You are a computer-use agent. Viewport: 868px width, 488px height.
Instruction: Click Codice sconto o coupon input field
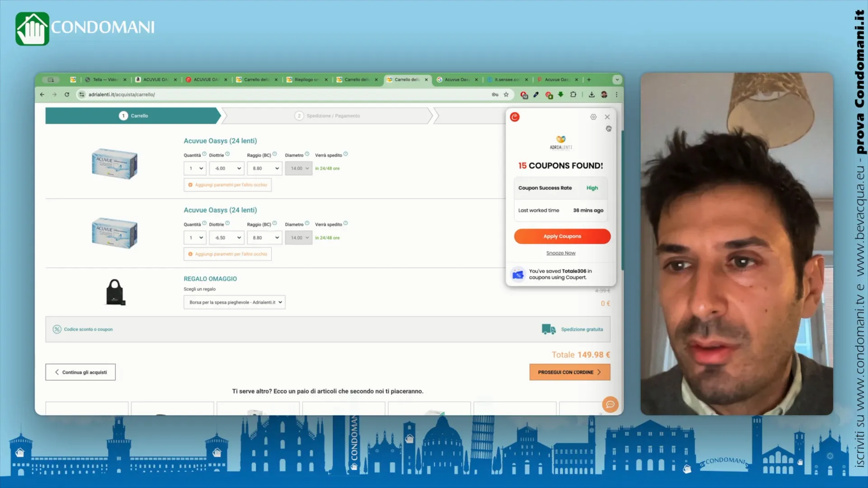coord(88,329)
